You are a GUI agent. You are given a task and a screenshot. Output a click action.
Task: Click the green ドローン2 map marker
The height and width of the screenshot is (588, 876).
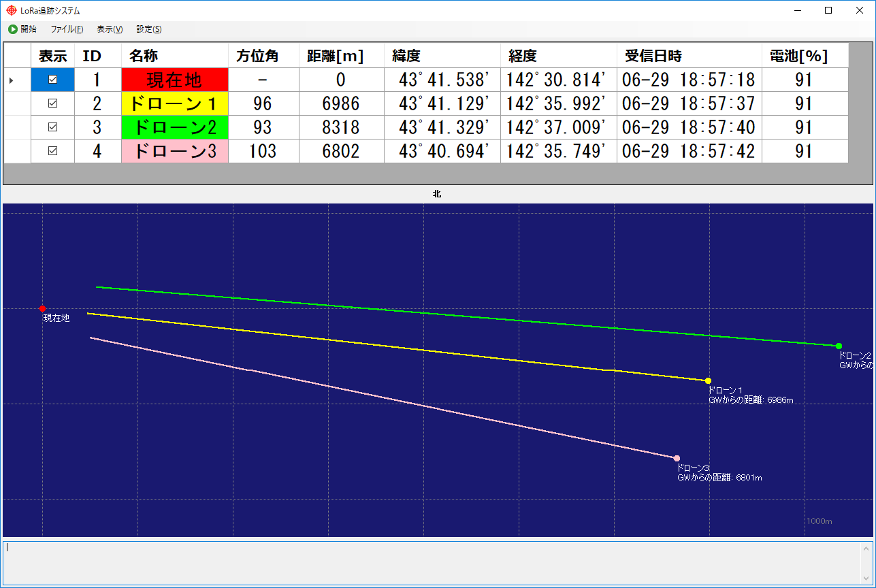[x=839, y=346]
